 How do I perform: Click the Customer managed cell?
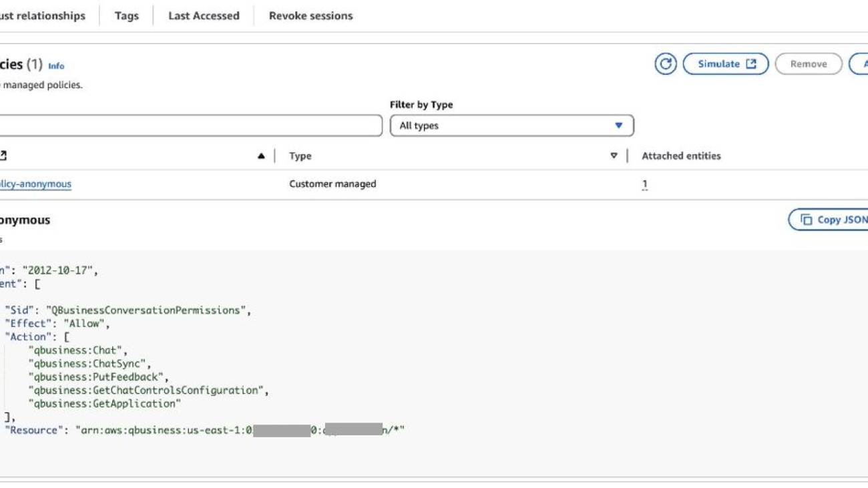(333, 184)
